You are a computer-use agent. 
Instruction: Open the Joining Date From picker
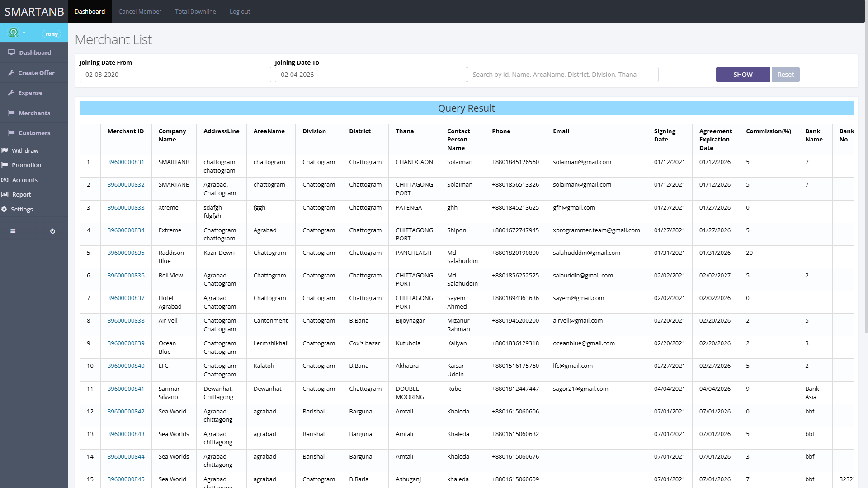click(x=175, y=75)
